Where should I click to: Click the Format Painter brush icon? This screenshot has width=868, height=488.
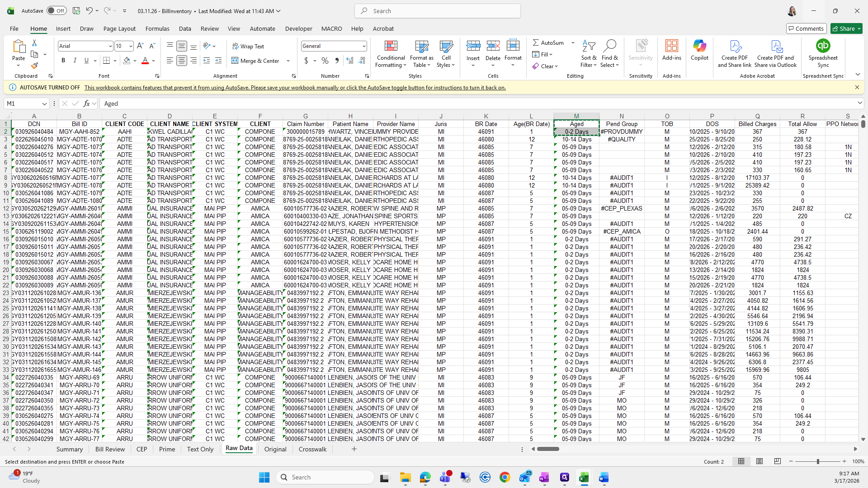pos(34,66)
